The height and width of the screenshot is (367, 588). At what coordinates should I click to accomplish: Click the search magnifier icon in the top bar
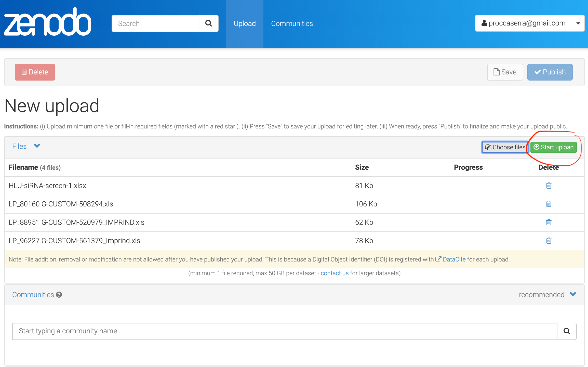click(x=208, y=23)
